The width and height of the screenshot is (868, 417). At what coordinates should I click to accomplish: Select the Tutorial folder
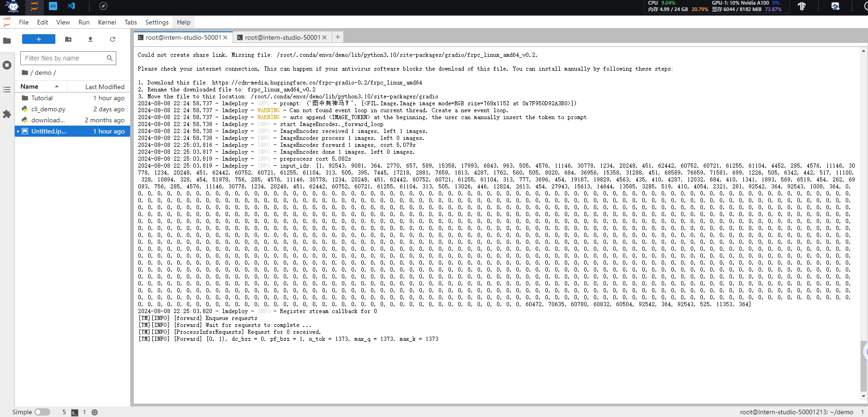click(72, 98)
